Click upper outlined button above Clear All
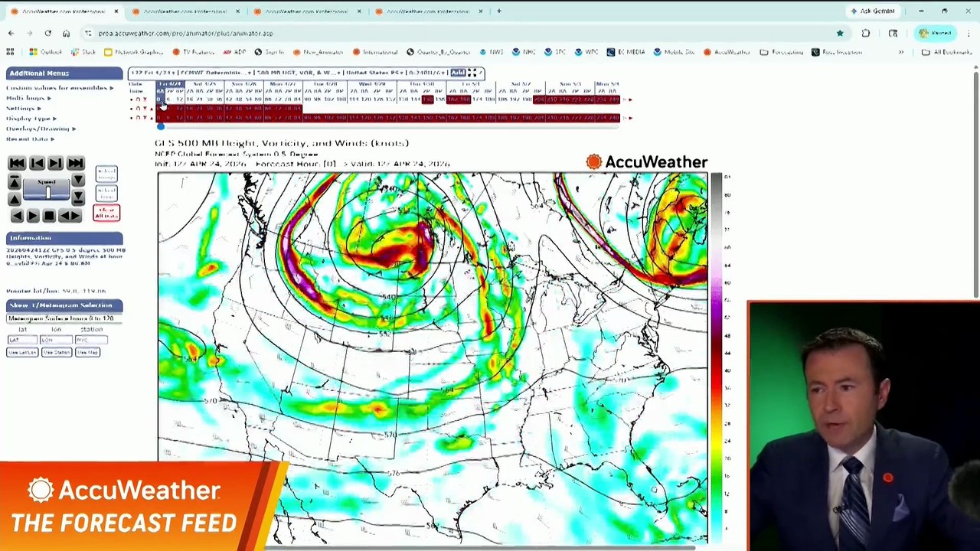980x551 pixels. (106, 174)
